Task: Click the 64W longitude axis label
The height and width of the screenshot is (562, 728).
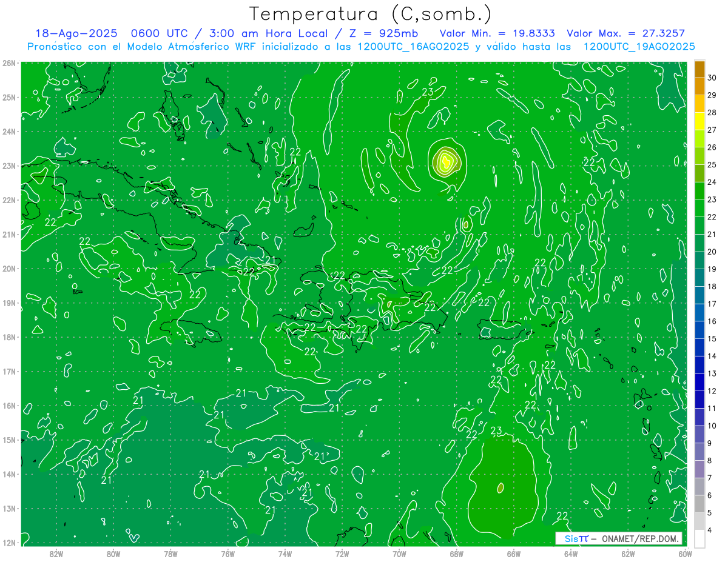Action: [571, 553]
